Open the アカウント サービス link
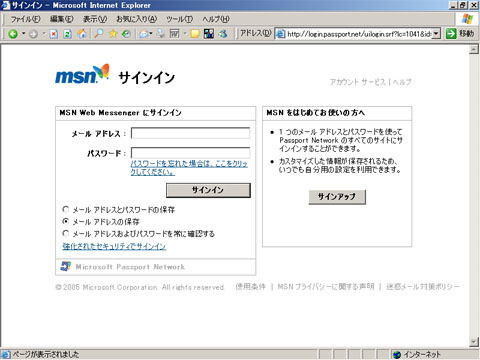 [x=357, y=82]
